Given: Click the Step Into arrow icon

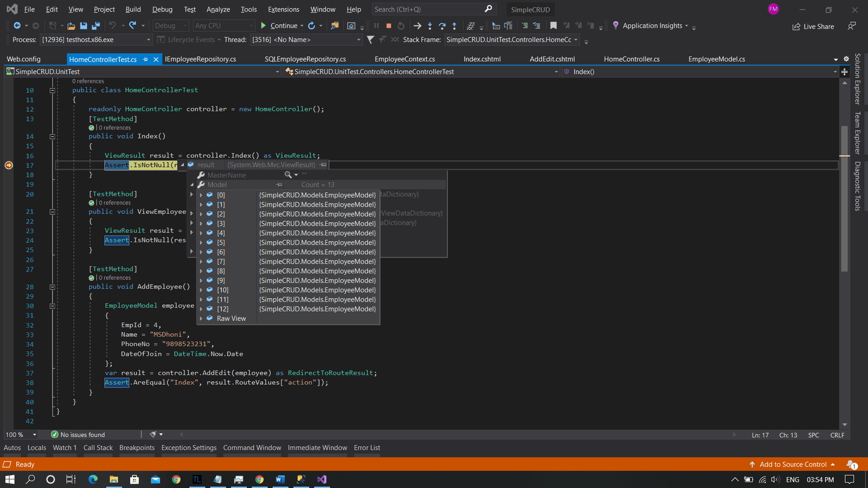Looking at the screenshot, I should coord(430,25).
